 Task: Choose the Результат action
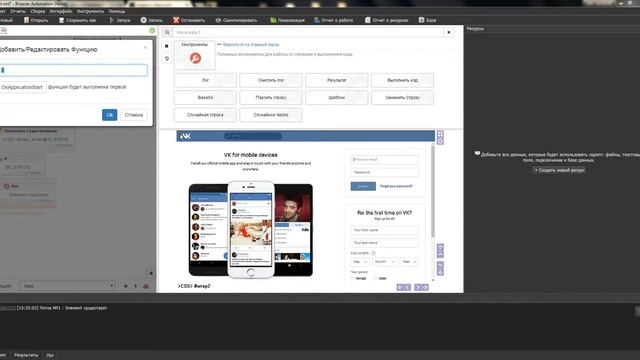click(336, 80)
